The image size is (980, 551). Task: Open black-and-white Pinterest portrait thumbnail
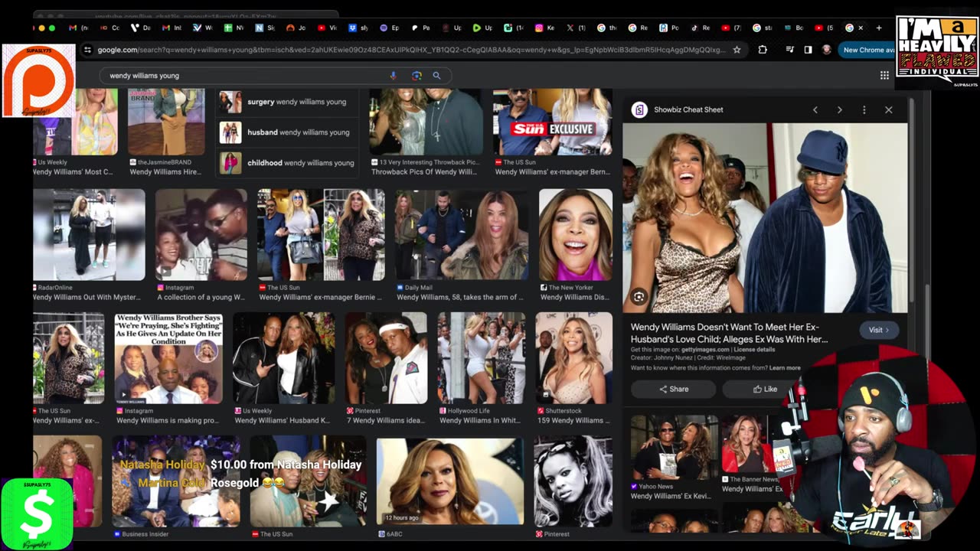573,481
